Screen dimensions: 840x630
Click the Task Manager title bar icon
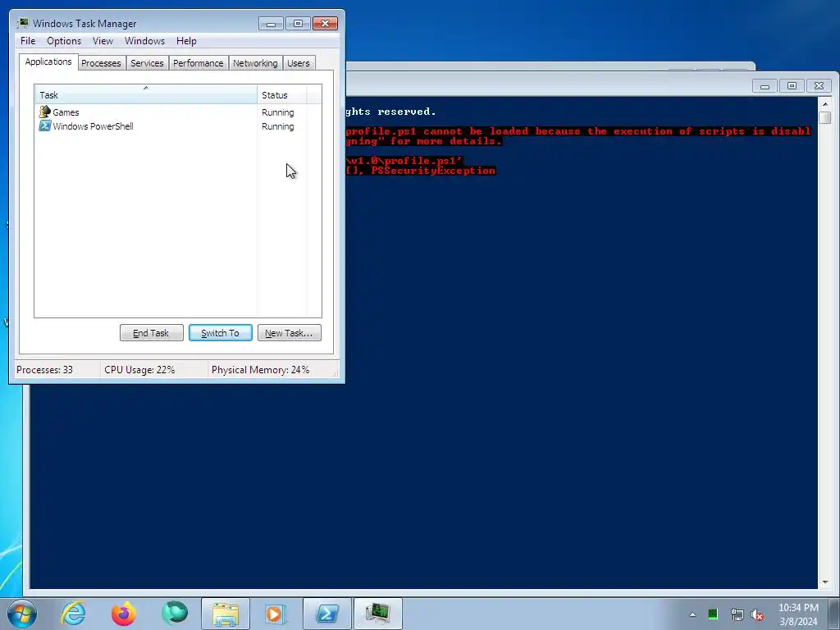click(23, 23)
